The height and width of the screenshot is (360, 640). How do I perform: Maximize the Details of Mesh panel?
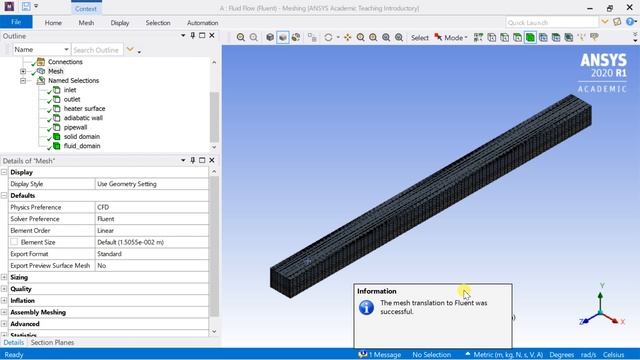tap(202, 160)
